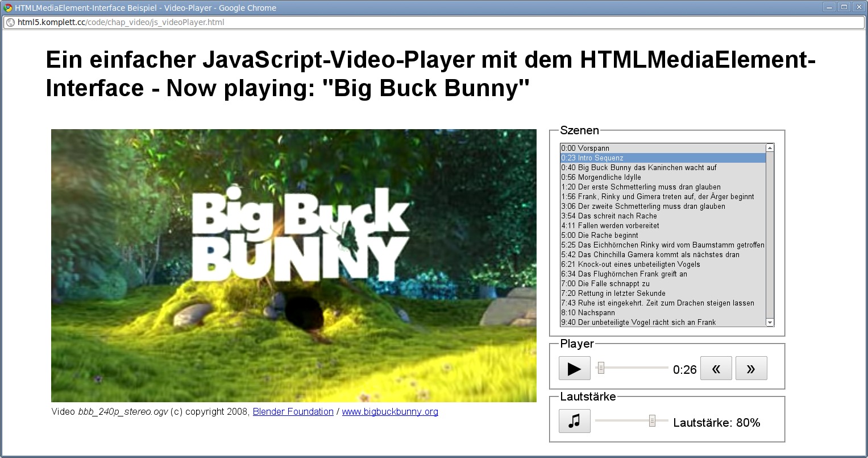This screenshot has height=458, width=868.
Task: Select scene "5:00 Die Rache beginnt"
Action: (599, 235)
